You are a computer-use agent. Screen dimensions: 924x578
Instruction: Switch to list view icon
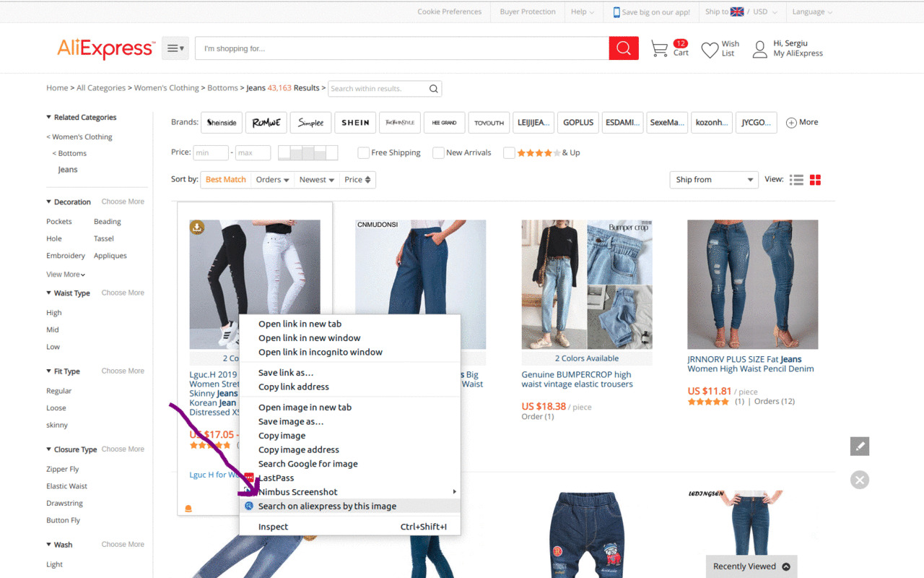[x=796, y=180]
